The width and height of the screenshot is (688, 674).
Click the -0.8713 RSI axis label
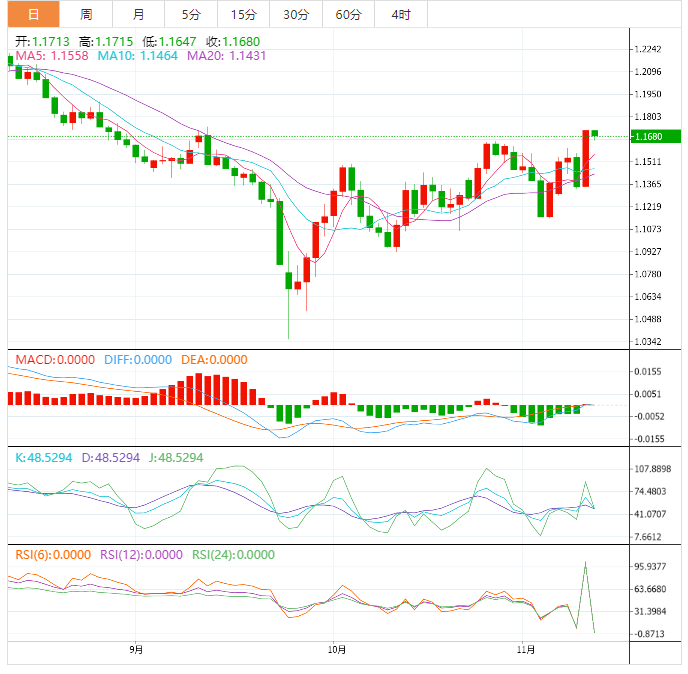[649, 634]
